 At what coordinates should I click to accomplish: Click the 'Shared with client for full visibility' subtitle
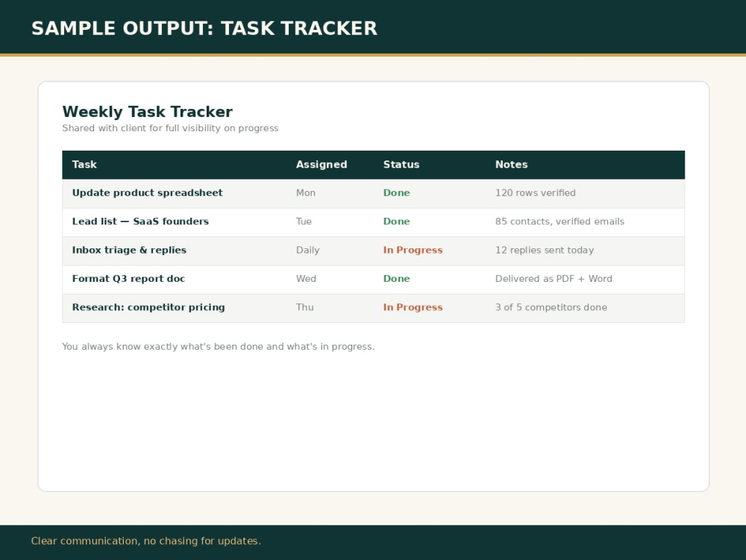(170, 128)
